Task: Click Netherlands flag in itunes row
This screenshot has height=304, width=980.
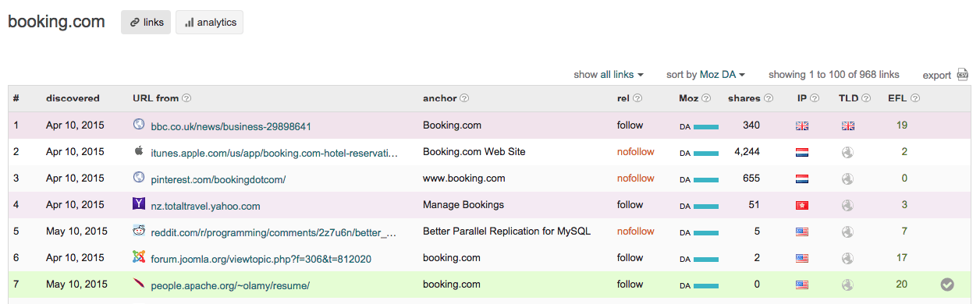Action: tap(801, 152)
